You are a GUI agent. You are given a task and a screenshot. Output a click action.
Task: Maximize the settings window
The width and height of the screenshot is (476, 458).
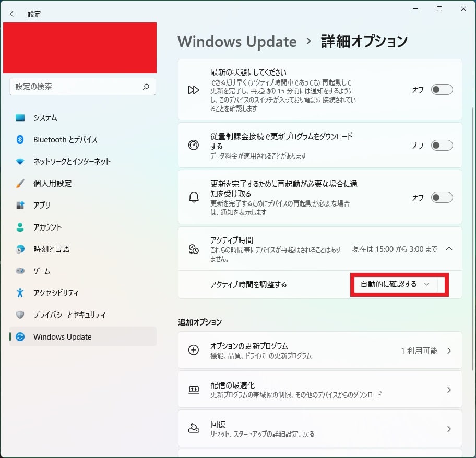[x=439, y=9]
